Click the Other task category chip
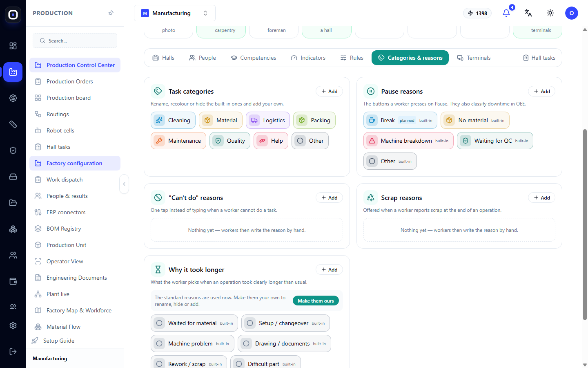 310,141
